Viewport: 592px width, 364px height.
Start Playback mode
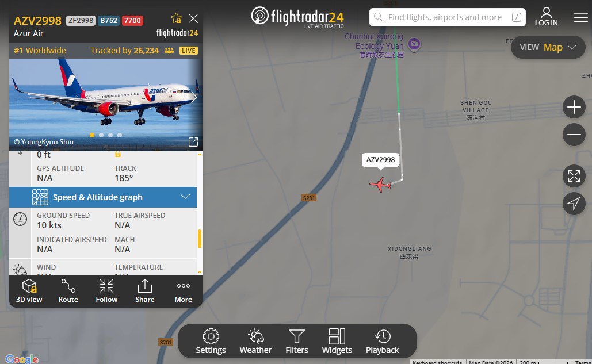pyautogui.click(x=382, y=342)
